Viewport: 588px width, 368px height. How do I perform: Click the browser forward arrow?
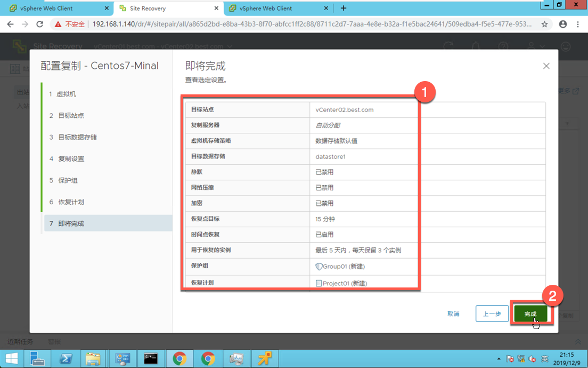(24, 24)
